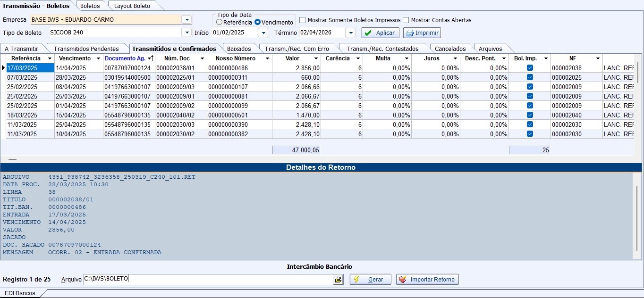Switch to the Cancelados tab
The height and width of the screenshot is (298, 644).
pos(450,49)
